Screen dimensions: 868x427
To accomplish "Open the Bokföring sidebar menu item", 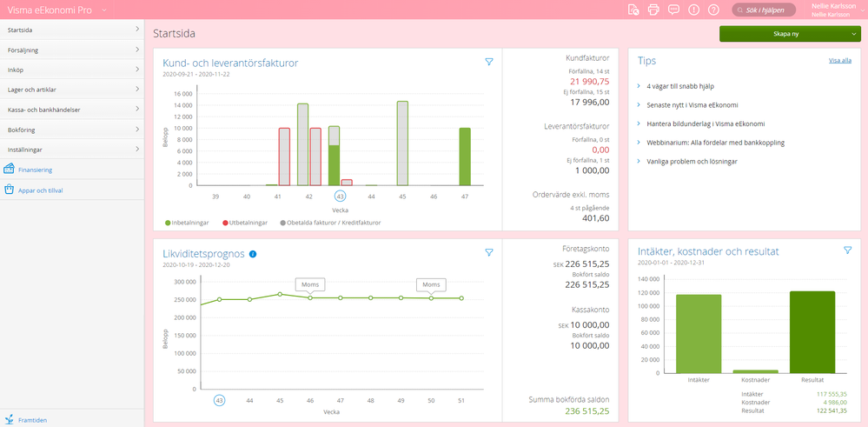I will tap(71, 130).
